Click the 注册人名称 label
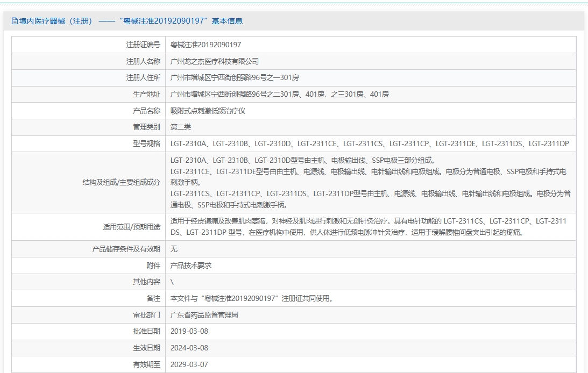This screenshot has width=588, height=373. (x=143, y=61)
